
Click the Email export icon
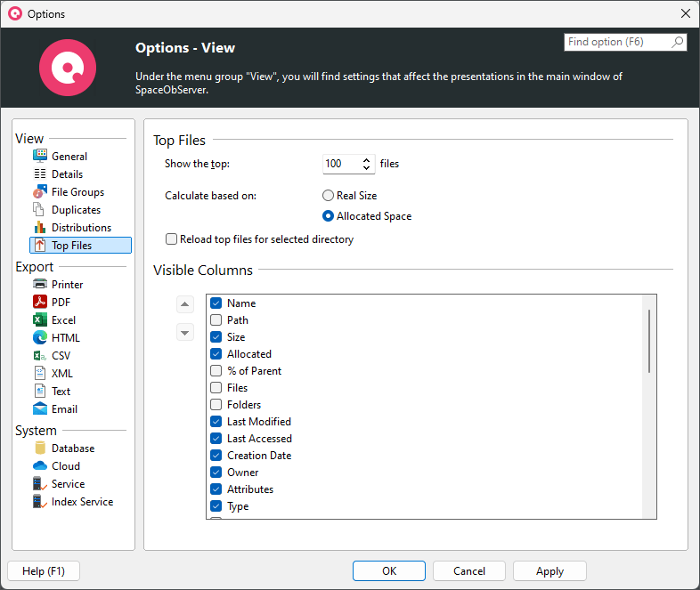(x=39, y=409)
